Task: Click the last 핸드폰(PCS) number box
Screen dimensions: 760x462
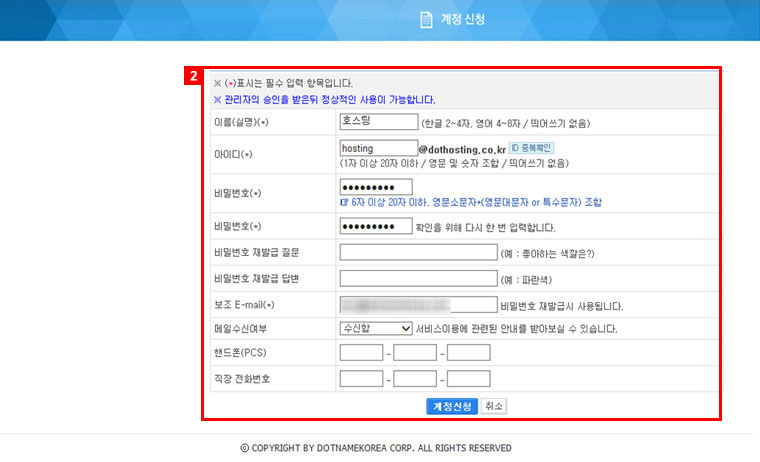Action: tap(468, 352)
